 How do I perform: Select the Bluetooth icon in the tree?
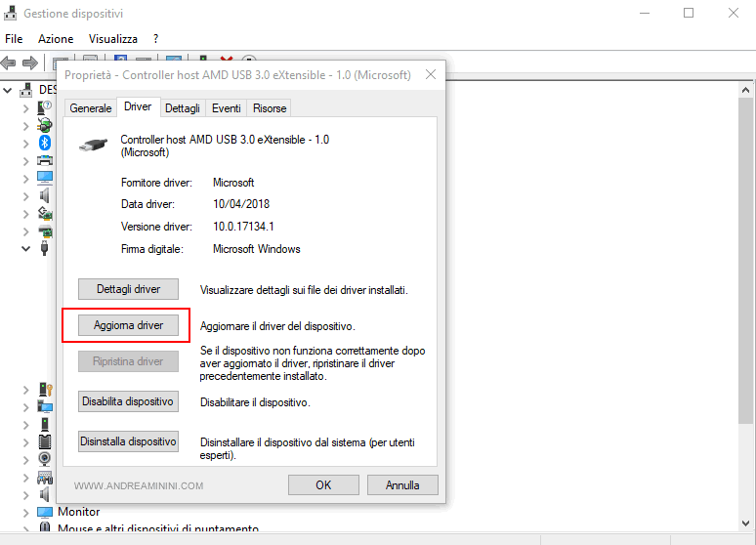coord(45,143)
